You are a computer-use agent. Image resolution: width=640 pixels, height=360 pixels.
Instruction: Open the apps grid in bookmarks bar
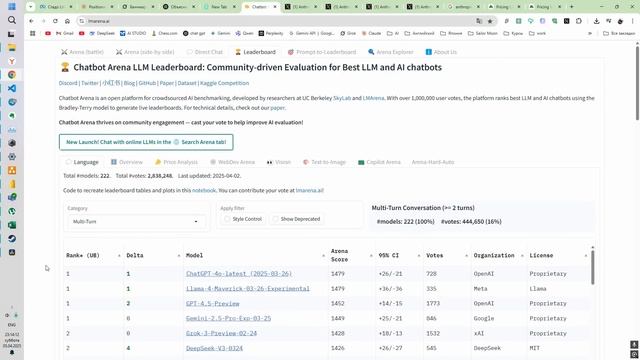tap(33, 33)
